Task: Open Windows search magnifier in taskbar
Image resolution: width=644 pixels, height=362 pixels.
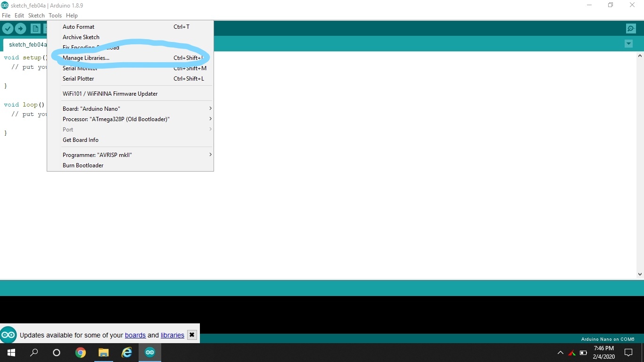Action: click(x=34, y=353)
